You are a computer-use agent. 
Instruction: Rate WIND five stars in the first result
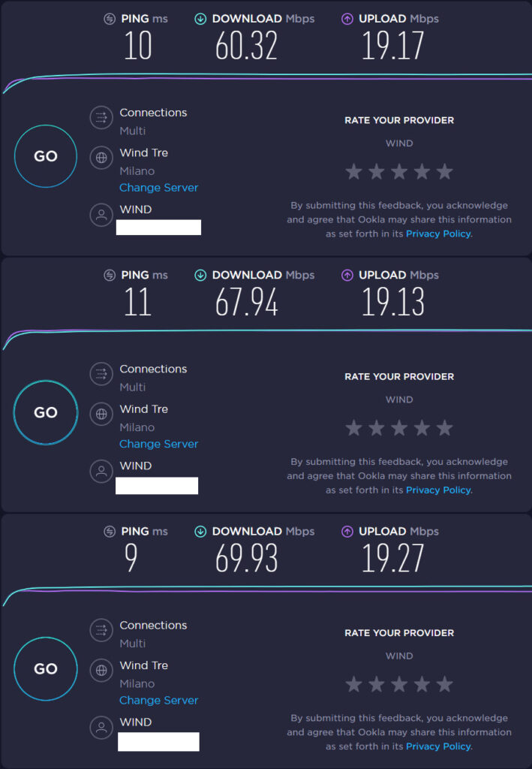click(445, 171)
